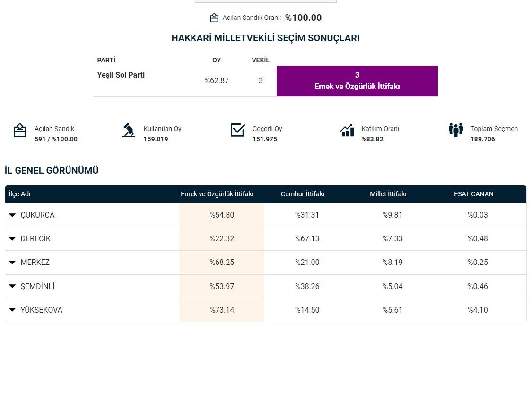The image size is (532, 395).
Task: Click the Emek ve Özgürlük İttifakı column header
Action: [217, 194]
